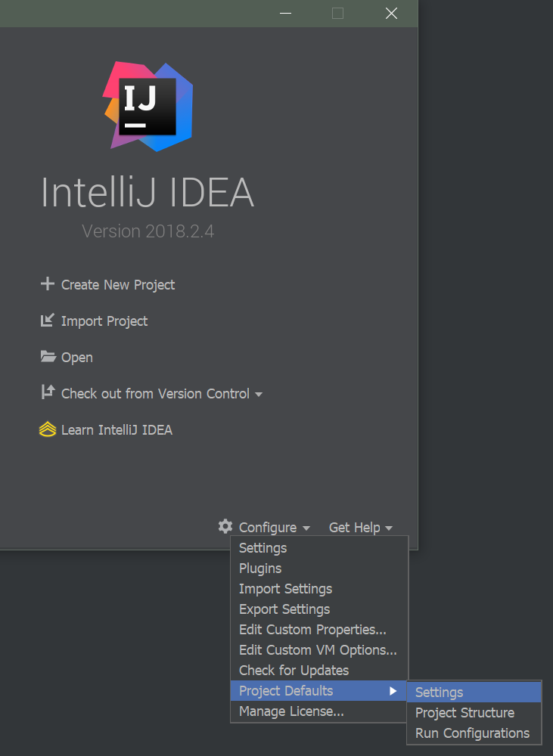Click the IntelliJ IDEA logo
The width and height of the screenshot is (553, 756).
click(x=148, y=106)
